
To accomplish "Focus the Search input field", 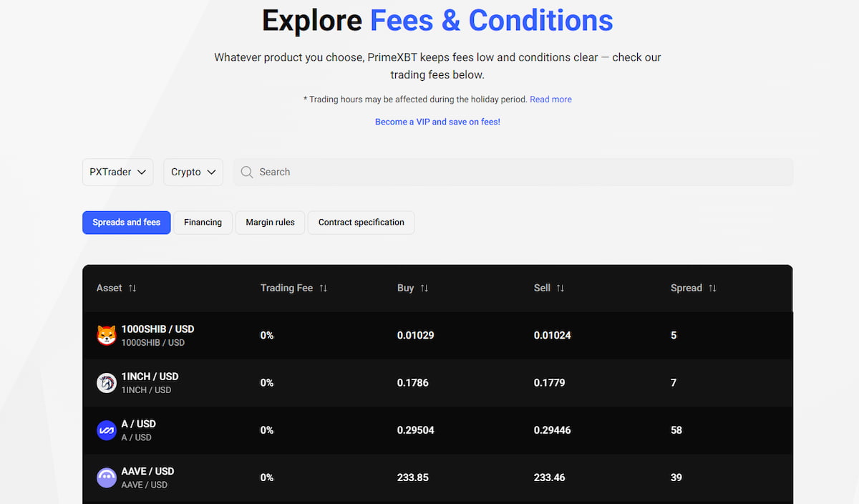I will click(x=515, y=172).
